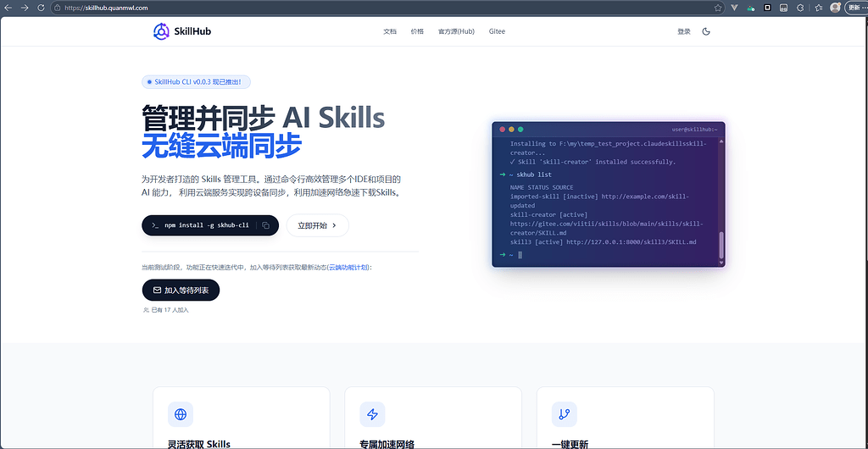This screenshot has width=868, height=449.
Task: Click the people icon beside 已有 17 人加入
Action: pyautogui.click(x=146, y=310)
